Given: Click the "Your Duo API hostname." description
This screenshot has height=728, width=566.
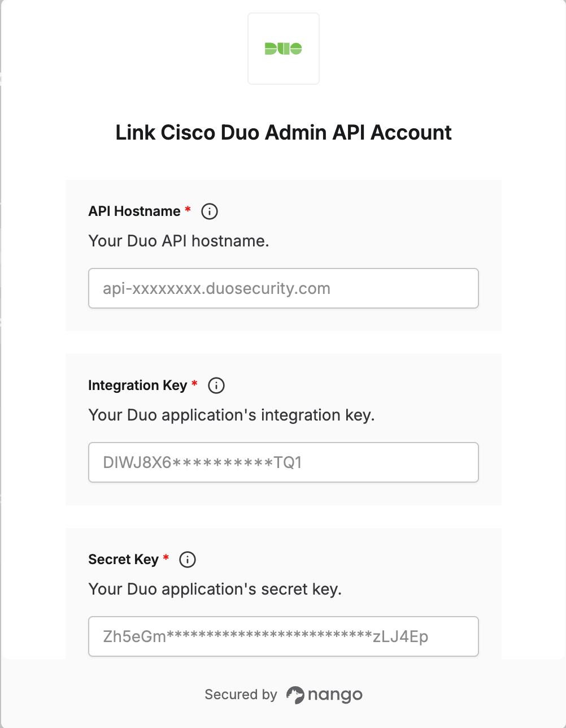Looking at the screenshot, I should pos(178,241).
